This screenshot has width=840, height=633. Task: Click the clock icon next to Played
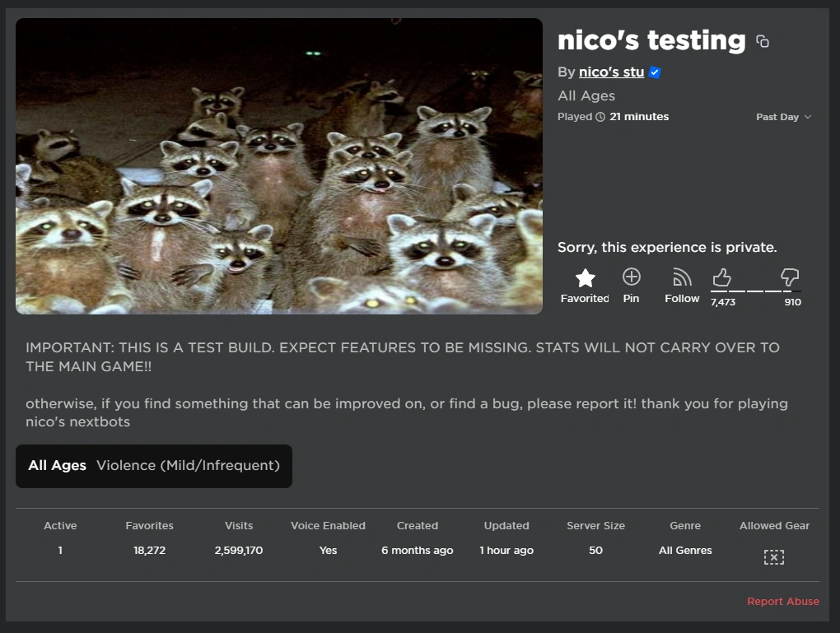600,116
